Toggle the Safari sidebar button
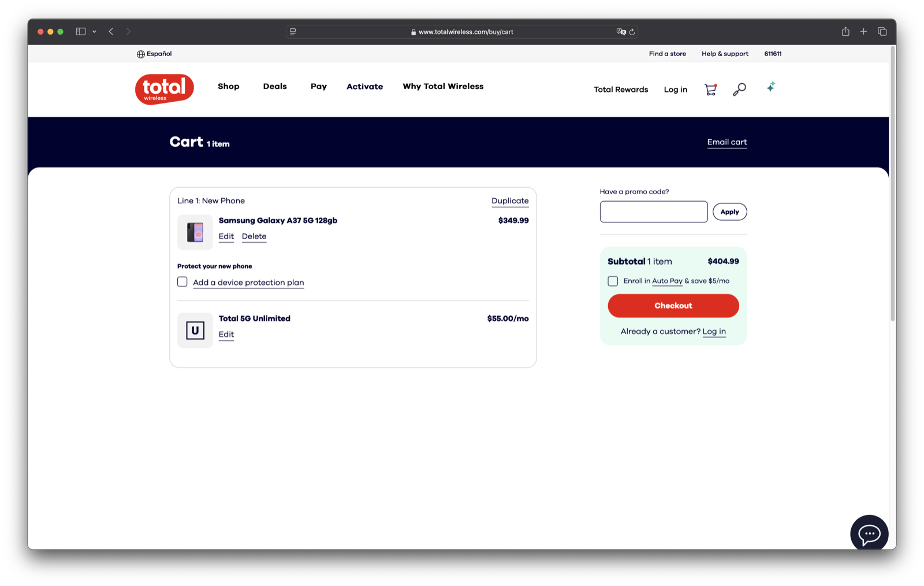Image resolution: width=924 pixels, height=586 pixels. pos(81,32)
